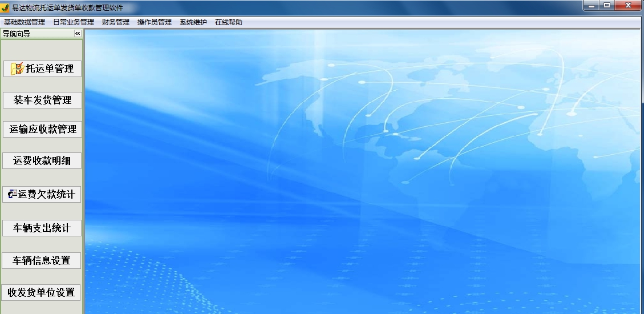Open 托运单管理 from navigation panel
The image size is (644, 314).
pyautogui.click(x=42, y=69)
